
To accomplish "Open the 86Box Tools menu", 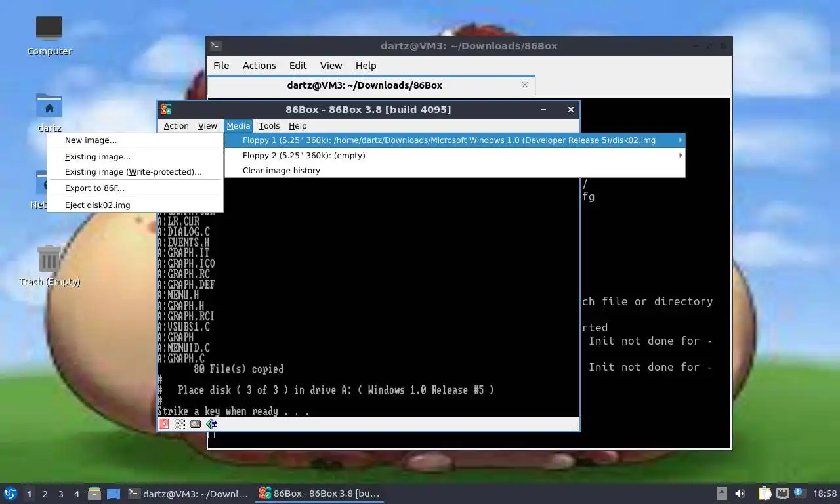I will (x=269, y=126).
